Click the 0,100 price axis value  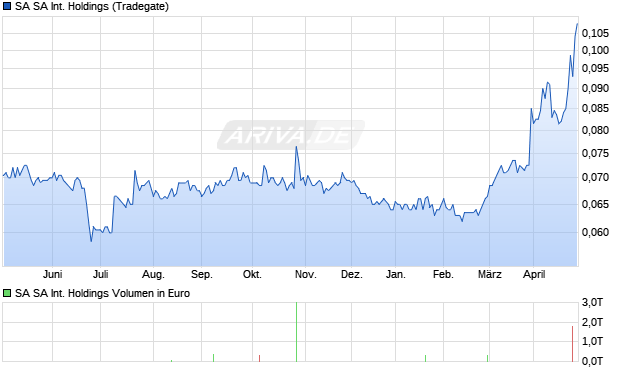tap(595, 50)
